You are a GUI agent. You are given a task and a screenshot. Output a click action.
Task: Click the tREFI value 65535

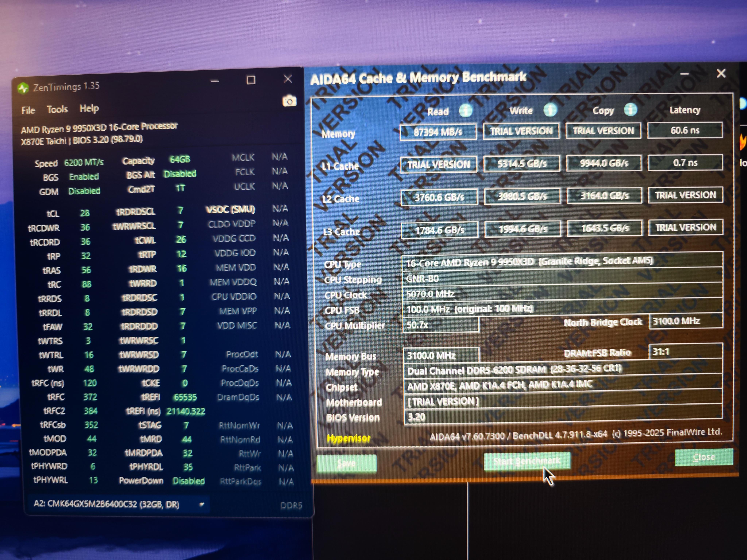click(x=185, y=397)
